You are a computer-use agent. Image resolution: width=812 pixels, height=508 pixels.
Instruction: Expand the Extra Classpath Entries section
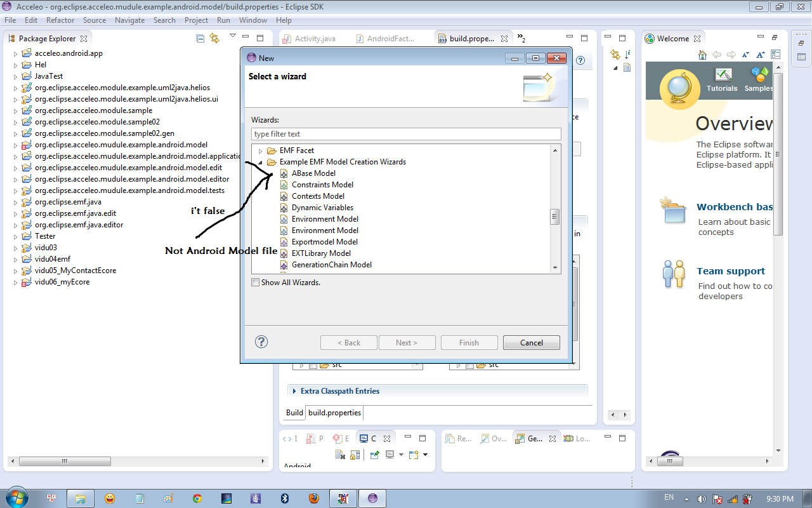tap(294, 391)
